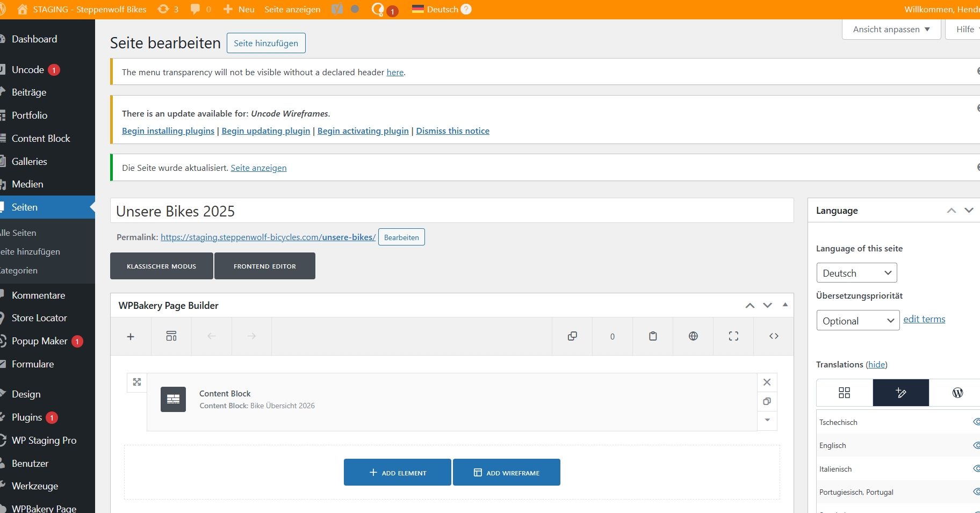The width and height of the screenshot is (980, 513).
Task: Open the Yoast SEO icon in the admin bar
Action: 337,9
